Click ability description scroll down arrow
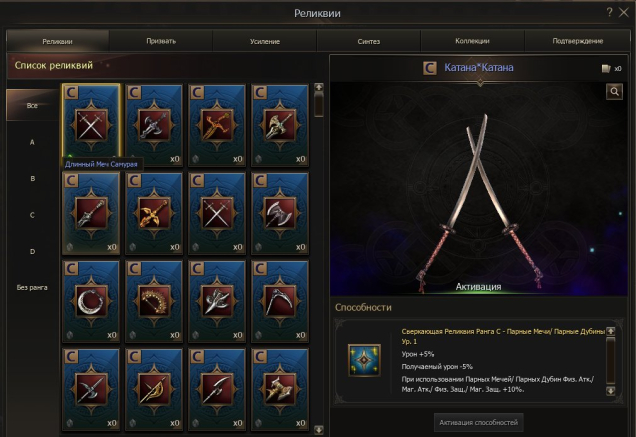The image size is (636, 437). click(x=610, y=391)
